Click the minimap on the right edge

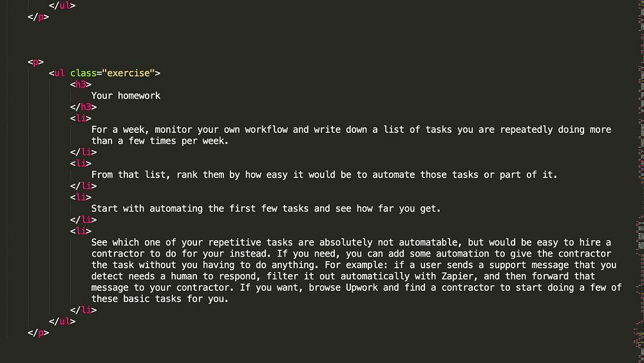coord(638,181)
